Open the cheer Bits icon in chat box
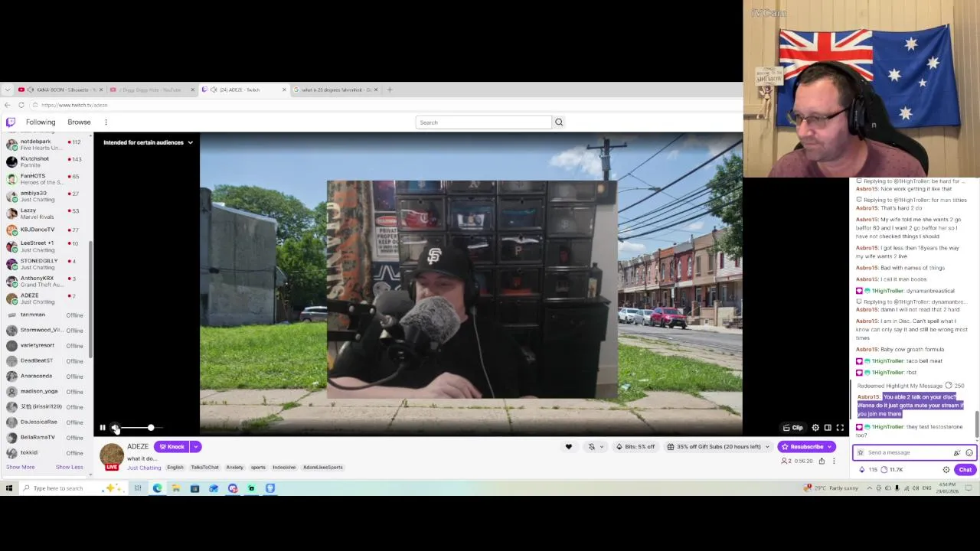 (956, 452)
